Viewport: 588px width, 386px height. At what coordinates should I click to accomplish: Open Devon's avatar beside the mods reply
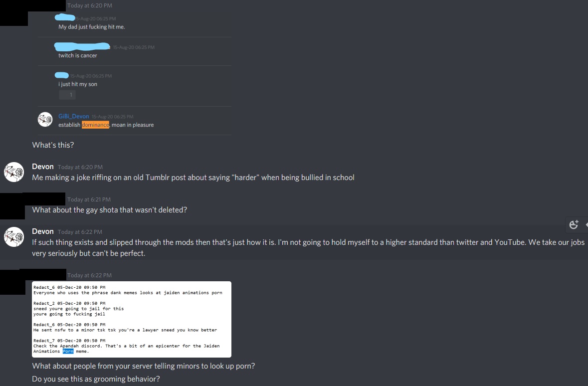click(14, 237)
